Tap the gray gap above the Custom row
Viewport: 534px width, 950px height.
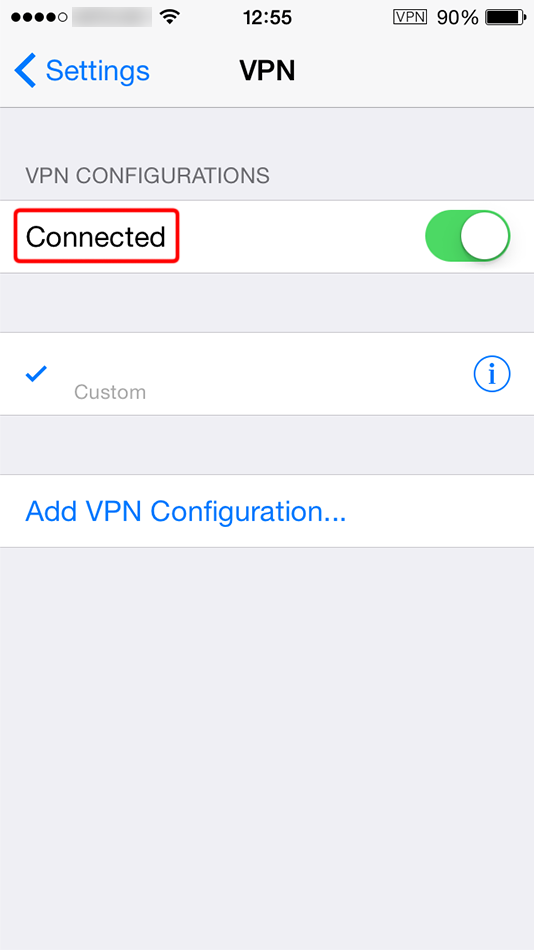coord(267,302)
